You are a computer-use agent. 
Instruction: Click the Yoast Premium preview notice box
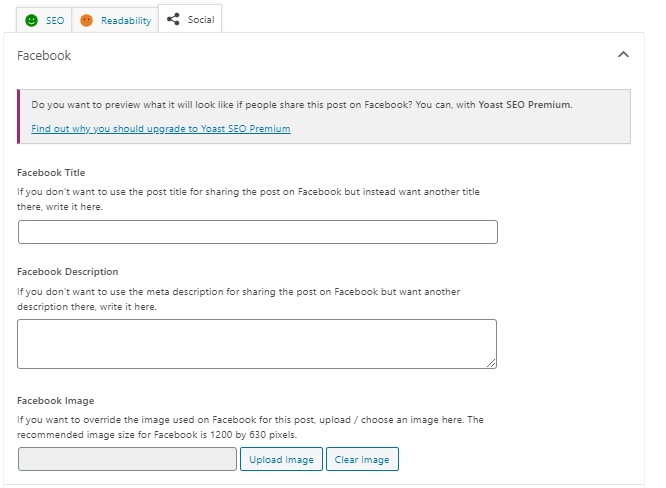(x=324, y=117)
